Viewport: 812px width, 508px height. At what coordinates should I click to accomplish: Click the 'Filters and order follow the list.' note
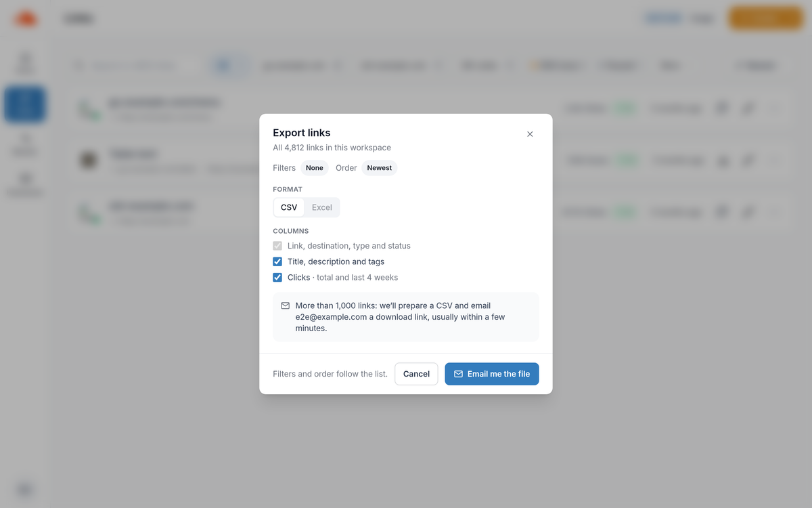click(x=330, y=374)
